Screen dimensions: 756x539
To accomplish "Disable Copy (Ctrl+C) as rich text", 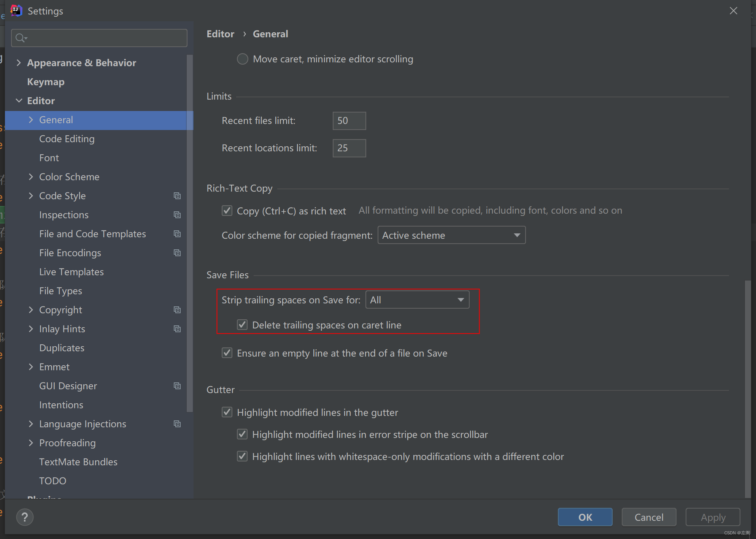I will [x=227, y=211].
